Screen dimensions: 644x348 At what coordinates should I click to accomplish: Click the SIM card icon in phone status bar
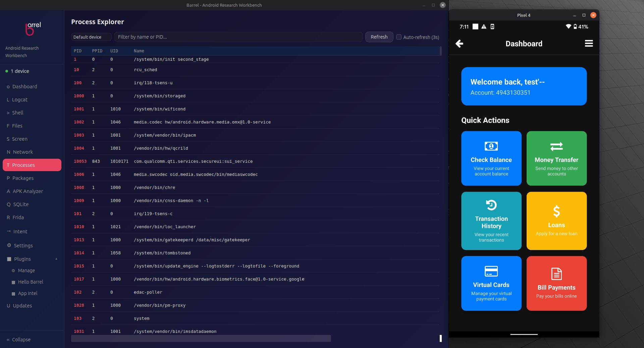[492, 27]
